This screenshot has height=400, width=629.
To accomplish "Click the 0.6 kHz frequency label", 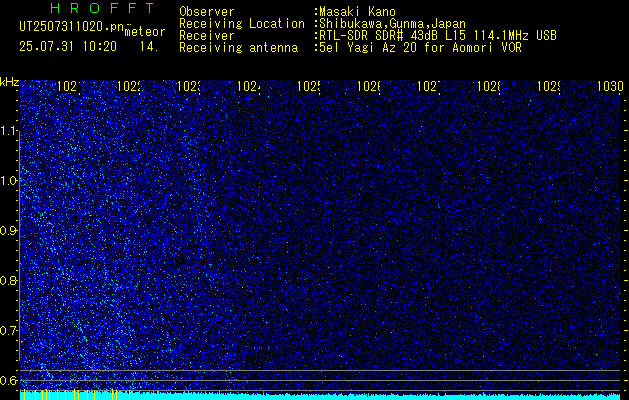I will 10,380.
